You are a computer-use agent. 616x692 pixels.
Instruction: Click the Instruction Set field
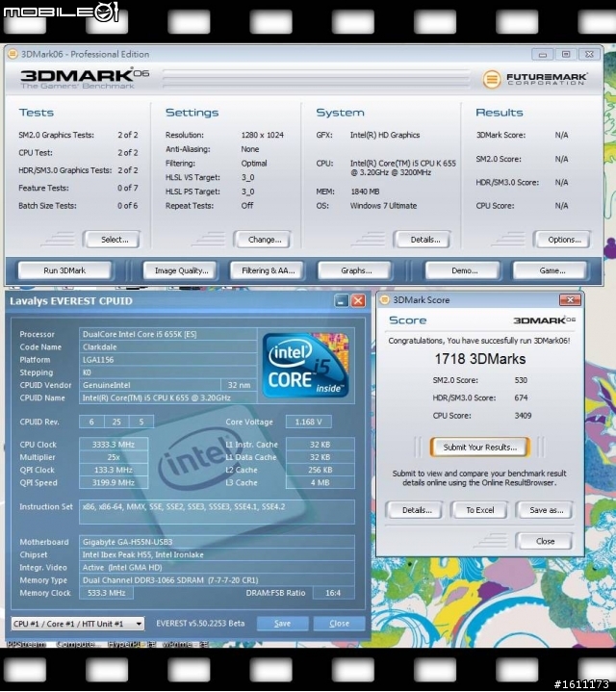pos(217,512)
